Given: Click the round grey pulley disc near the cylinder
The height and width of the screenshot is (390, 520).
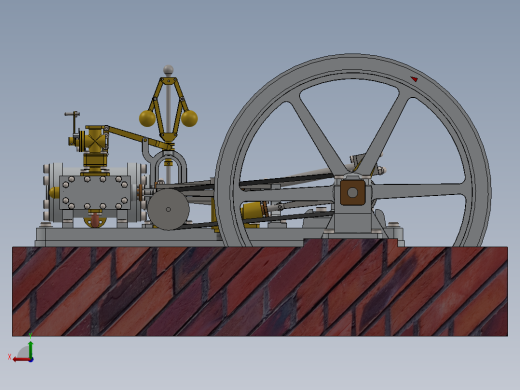Looking at the screenshot, I should [x=168, y=209].
